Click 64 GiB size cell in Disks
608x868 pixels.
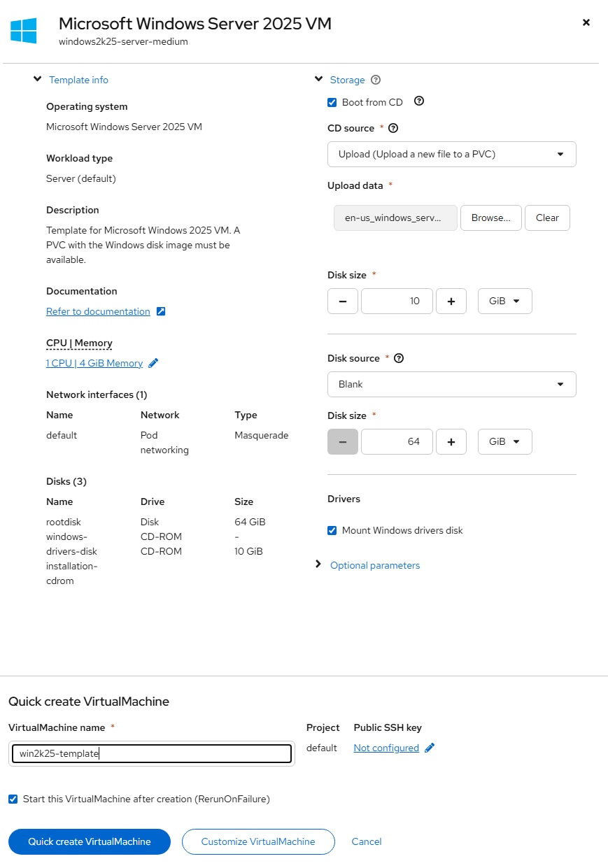pos(250,522)
